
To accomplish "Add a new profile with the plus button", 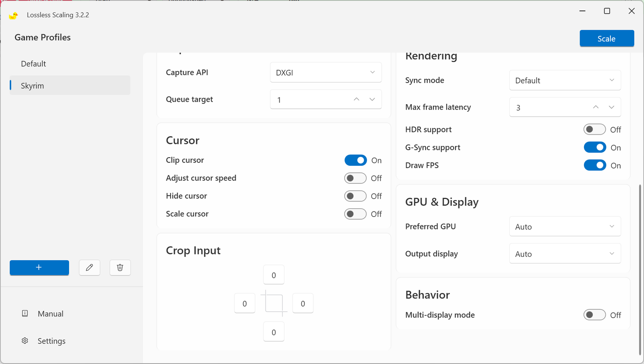I will [x=39, y=268].
